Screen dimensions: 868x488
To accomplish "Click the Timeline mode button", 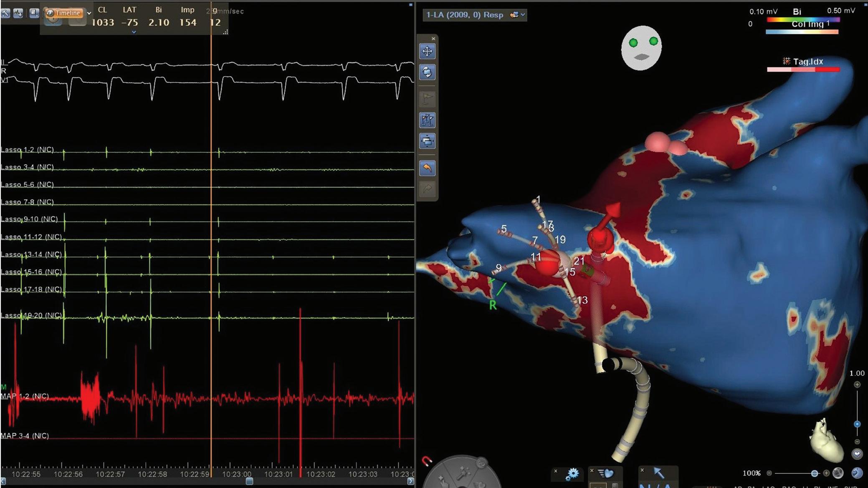I will pos(64,13).
